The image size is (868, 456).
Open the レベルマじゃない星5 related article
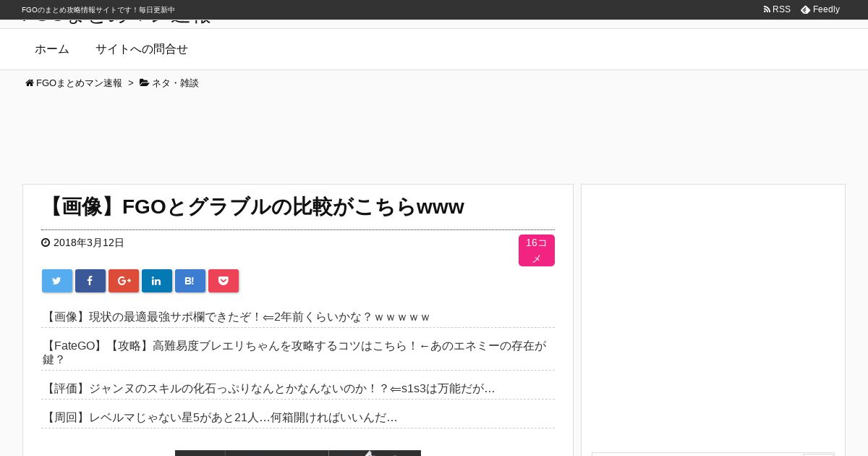220,418
